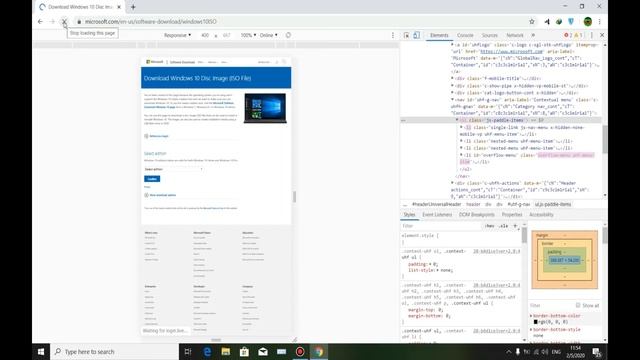Expand the li overflow-menu node
Viewport: 640px width, 360px height.
pos(461,155)
